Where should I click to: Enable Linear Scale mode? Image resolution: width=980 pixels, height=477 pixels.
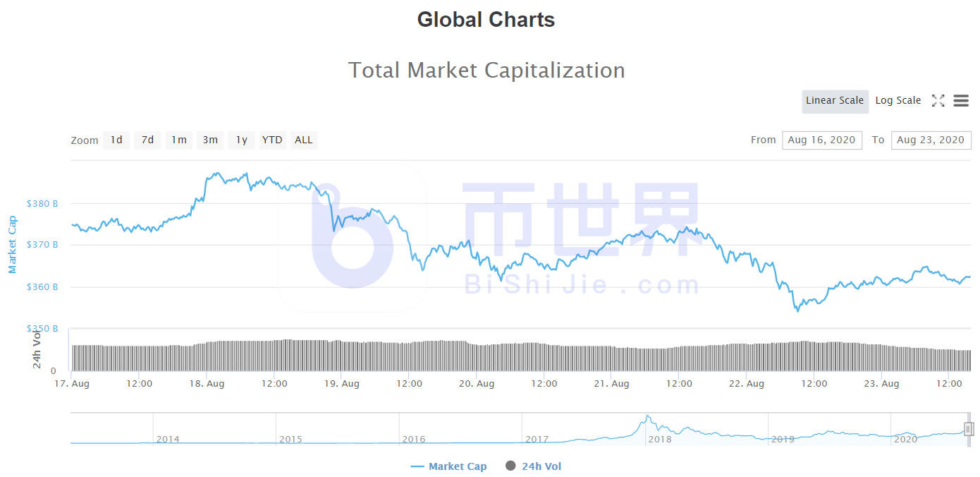coord(835,100)
